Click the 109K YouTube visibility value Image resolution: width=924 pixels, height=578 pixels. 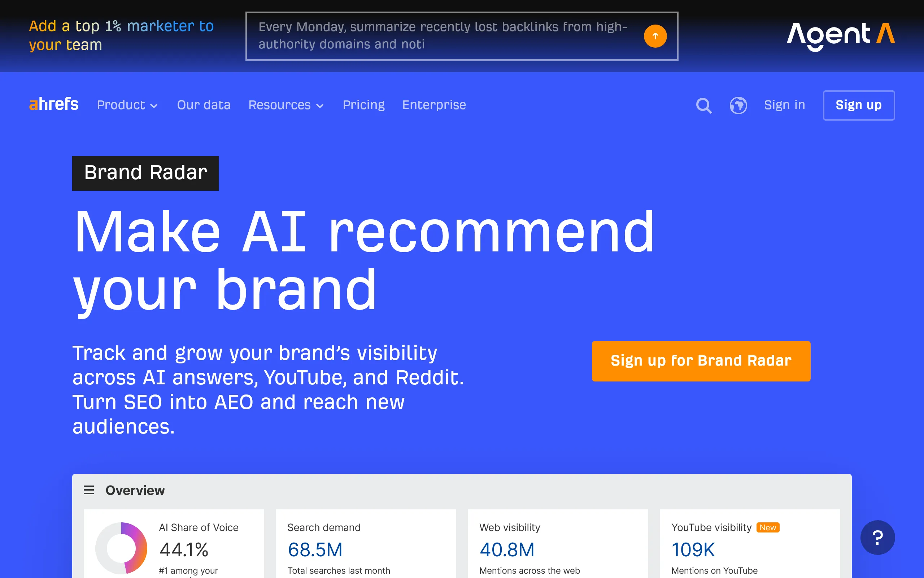tap(693, 550)
